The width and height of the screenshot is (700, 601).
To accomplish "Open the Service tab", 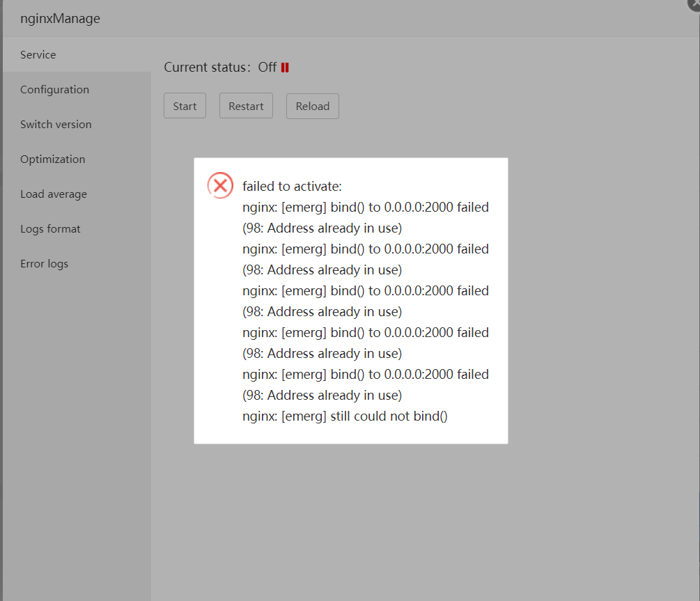I will (x=38, y=54).
